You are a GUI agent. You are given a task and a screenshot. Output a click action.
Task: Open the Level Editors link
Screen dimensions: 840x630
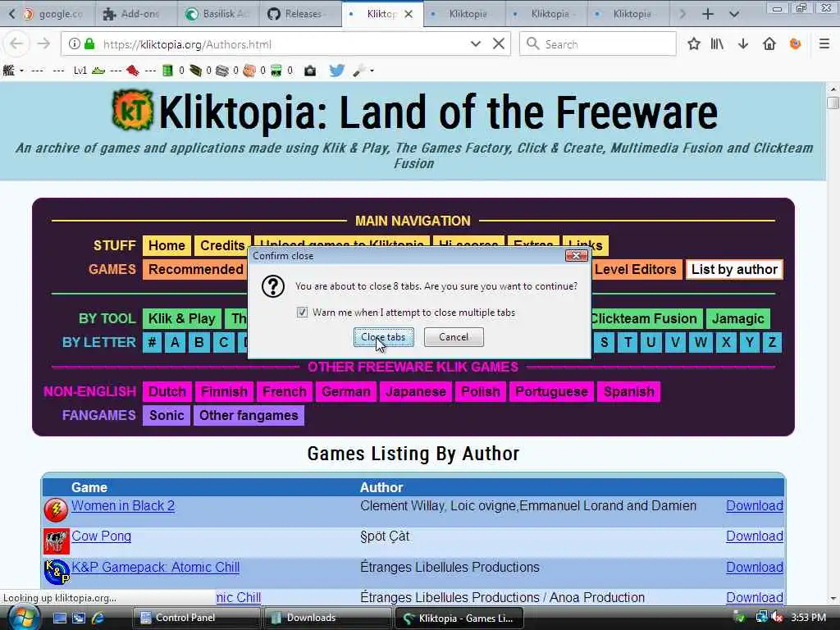coord(636,269)
